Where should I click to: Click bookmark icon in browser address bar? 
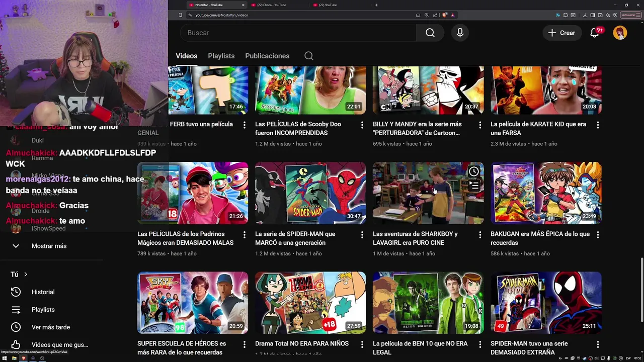[180, 15]
